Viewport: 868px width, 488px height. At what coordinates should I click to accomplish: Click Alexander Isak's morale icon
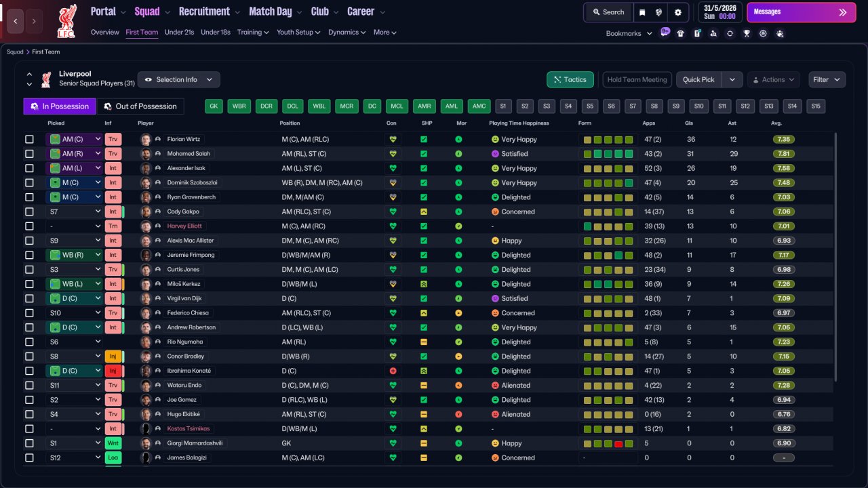click(x=458, y=168)
